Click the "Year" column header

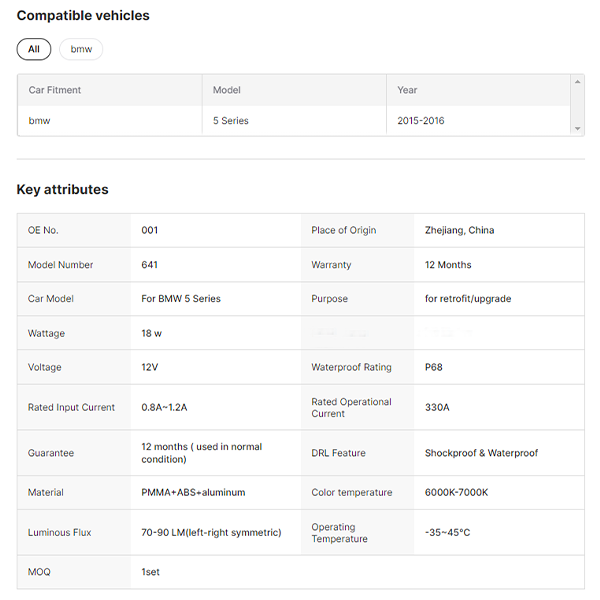(x=407, y=90)
